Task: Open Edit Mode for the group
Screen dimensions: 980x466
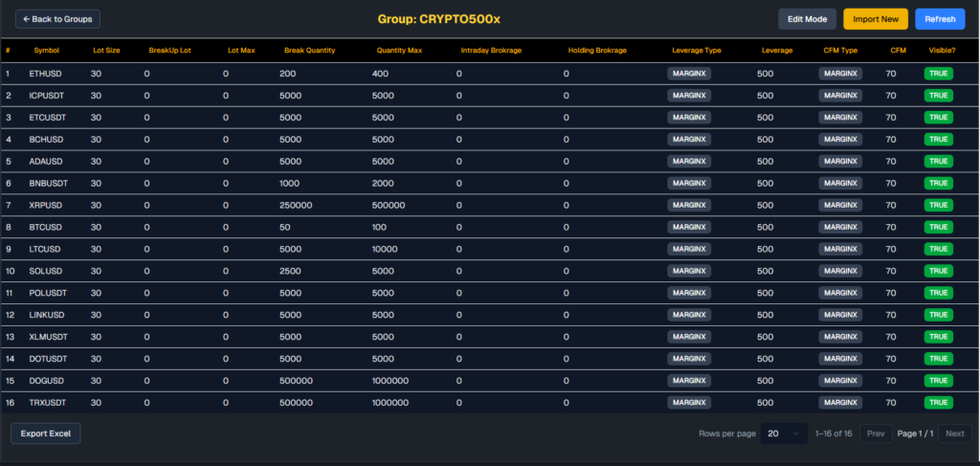Action: point(806,19)
